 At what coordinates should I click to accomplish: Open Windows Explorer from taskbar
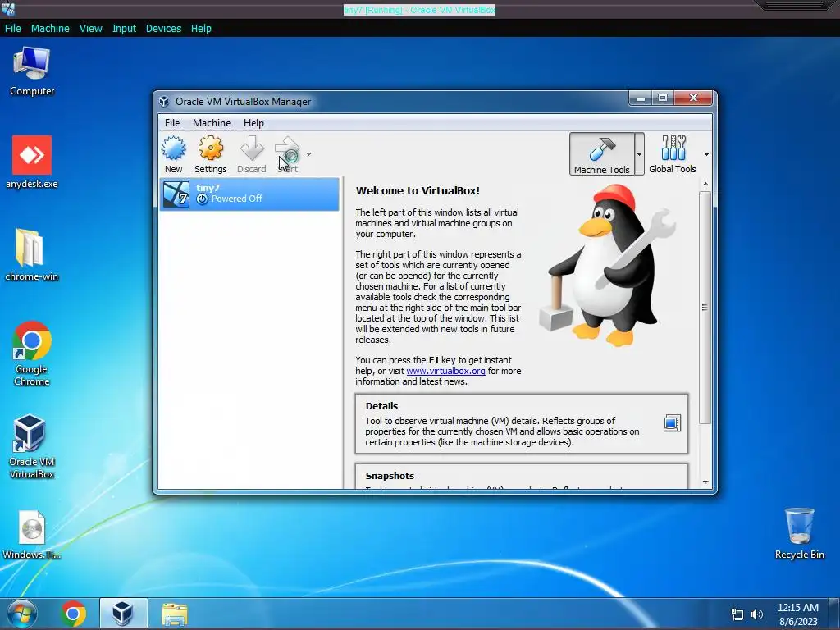point(174,614)
